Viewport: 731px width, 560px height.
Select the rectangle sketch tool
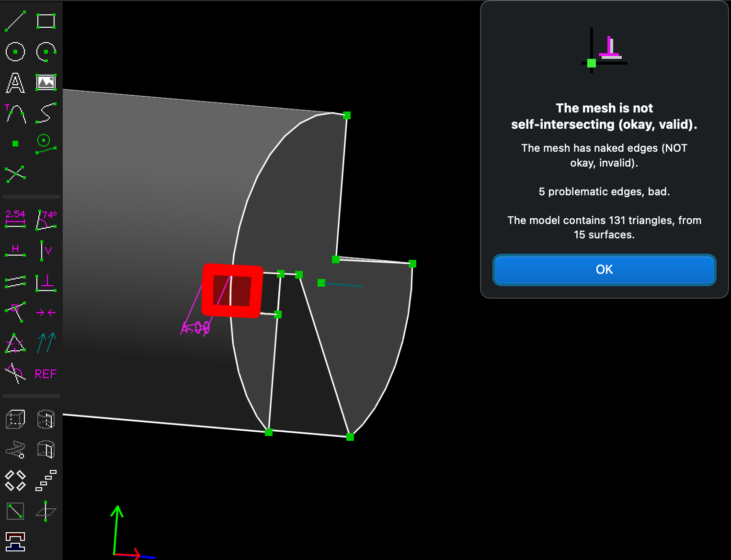pos(46,21)
